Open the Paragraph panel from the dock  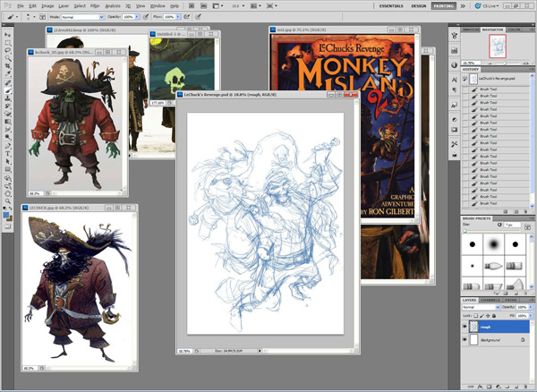455,90
